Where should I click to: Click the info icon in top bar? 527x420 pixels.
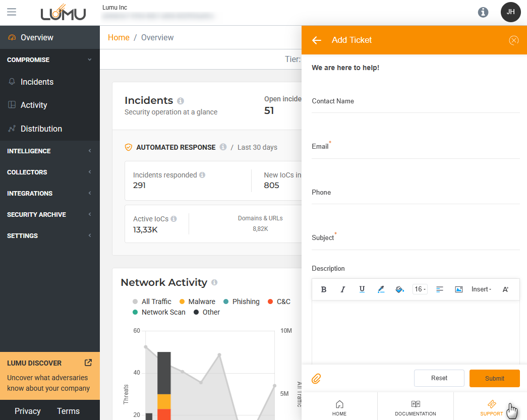(x=483, y=12)
